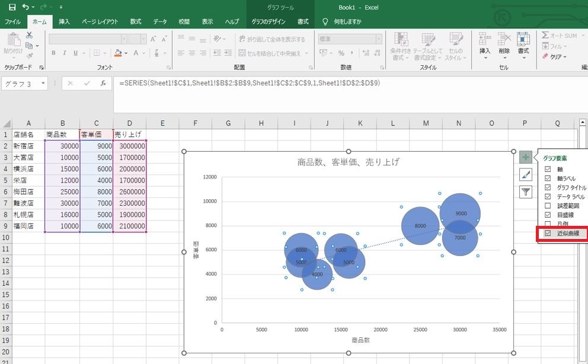Click the Bold (B) button
The height and width of the screenshot is (364, 588).
[53, 53]
